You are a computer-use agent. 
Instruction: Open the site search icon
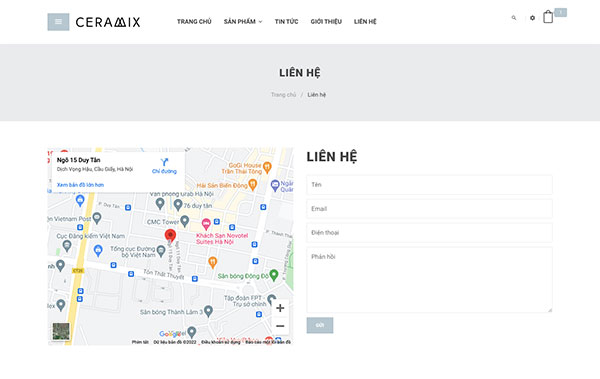(514, 18)
